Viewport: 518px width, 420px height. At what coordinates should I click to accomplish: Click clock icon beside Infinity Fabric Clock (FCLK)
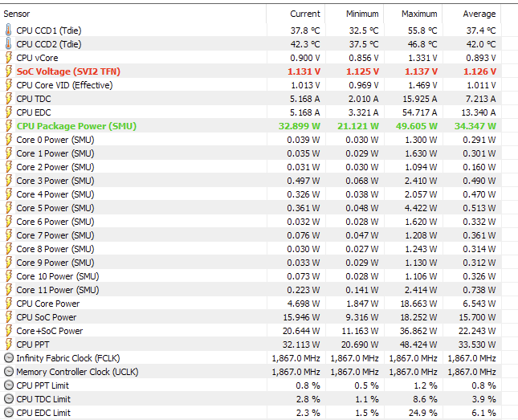[x=9, y=358]
